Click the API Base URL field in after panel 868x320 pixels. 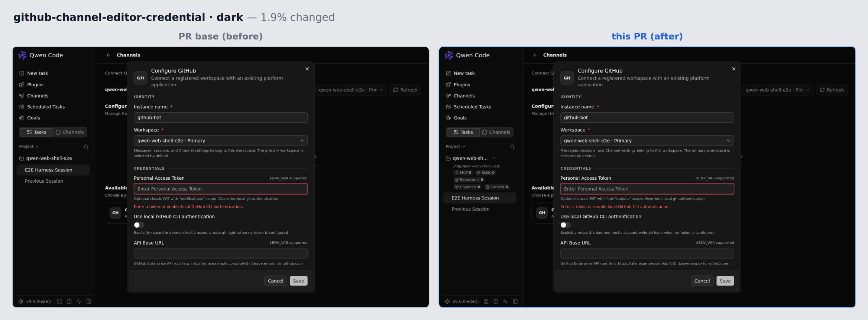[647, 254]
